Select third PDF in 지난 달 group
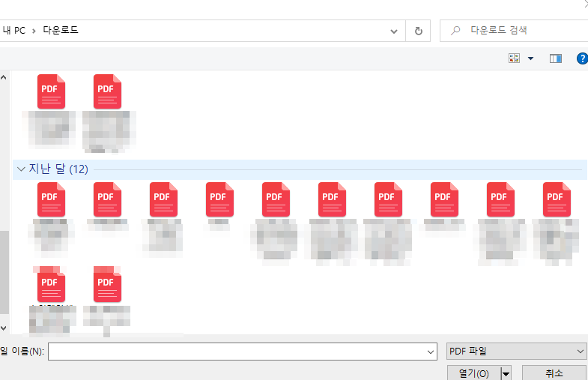The image size is (588, 380). pos(163,199)
